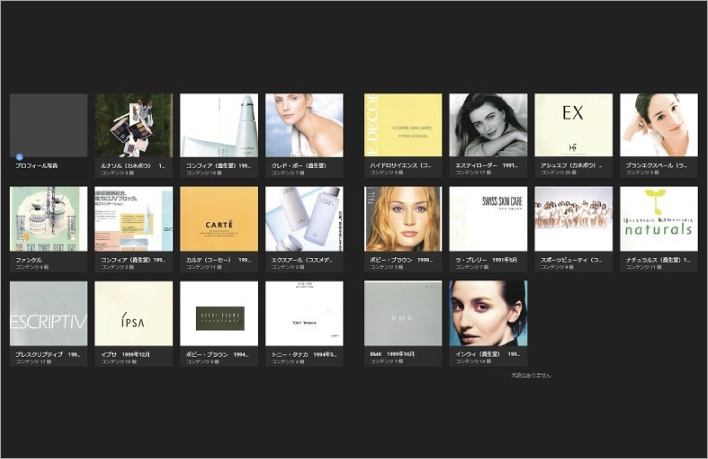708x459 pixels.
Task: Open the gray RMK 1999年10月 album
Action: [403, 314]
